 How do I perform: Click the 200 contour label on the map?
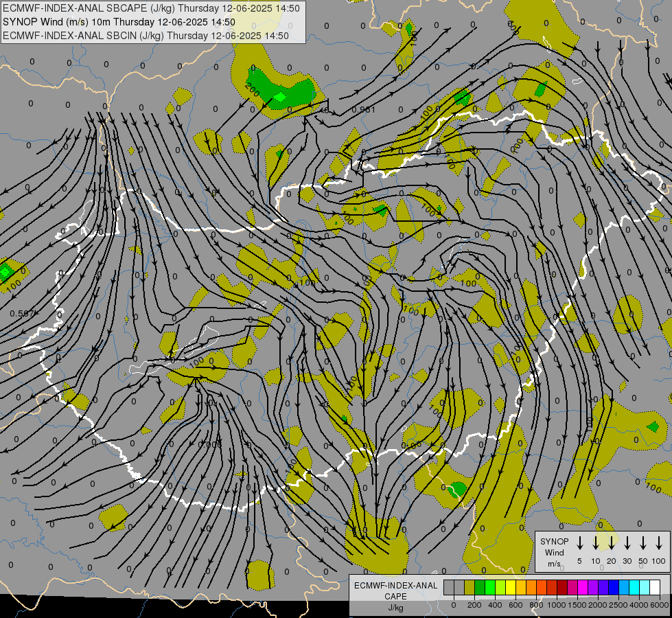pyautogui.click(x=253, y=89)
